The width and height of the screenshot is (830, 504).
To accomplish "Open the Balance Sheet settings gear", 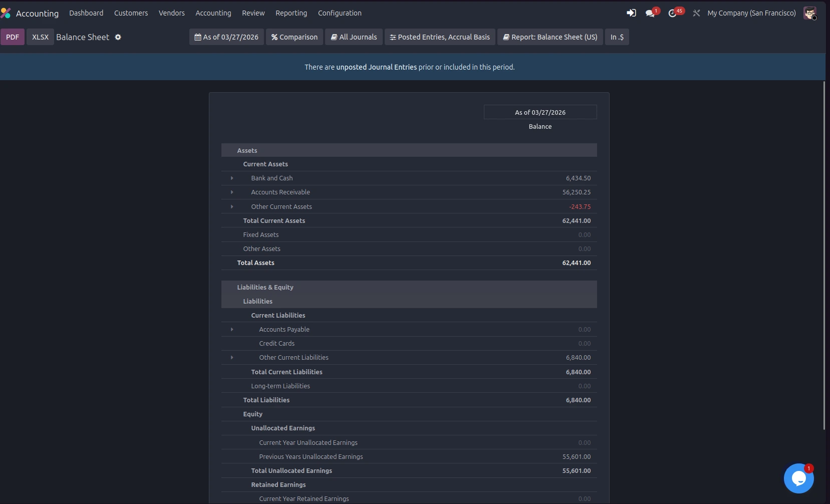I will 118,37.
